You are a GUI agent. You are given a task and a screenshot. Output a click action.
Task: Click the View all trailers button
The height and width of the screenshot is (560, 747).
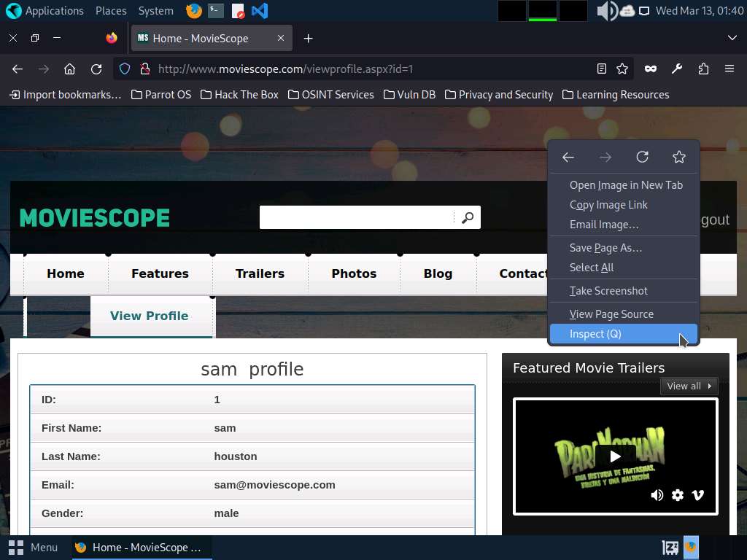click(689, 386)
